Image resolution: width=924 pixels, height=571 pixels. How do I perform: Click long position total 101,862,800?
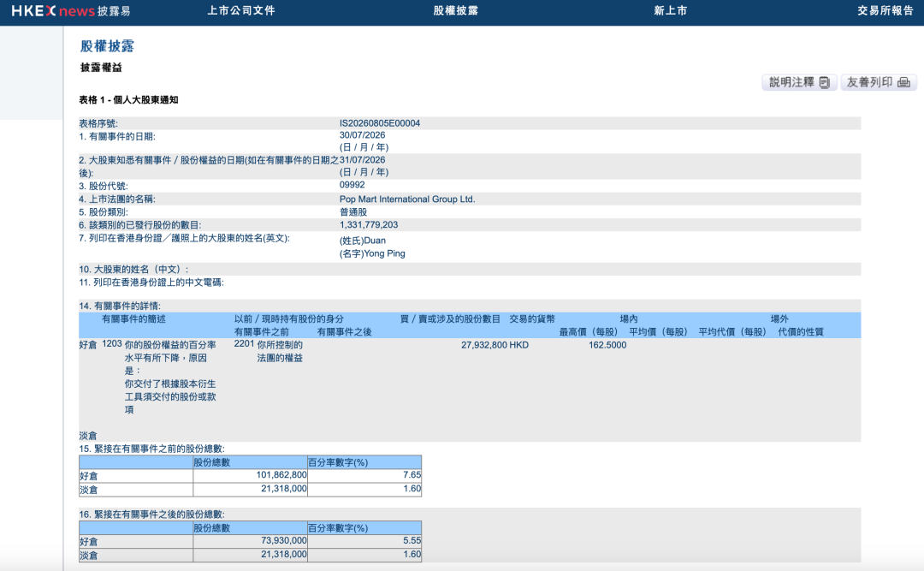point(281,475)
